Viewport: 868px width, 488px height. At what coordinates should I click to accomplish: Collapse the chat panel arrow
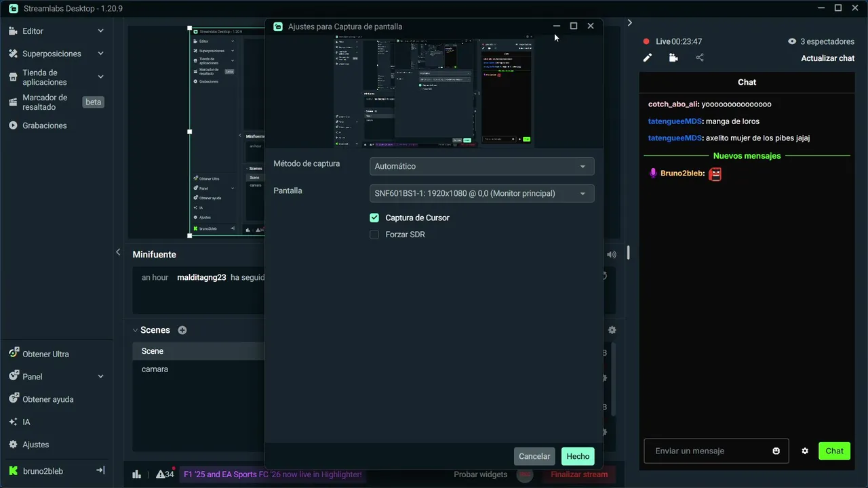tap(629, 23)
